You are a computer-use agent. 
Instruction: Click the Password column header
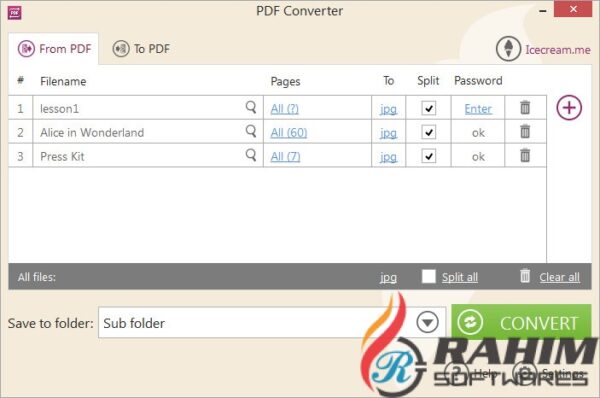coord(478,81)
